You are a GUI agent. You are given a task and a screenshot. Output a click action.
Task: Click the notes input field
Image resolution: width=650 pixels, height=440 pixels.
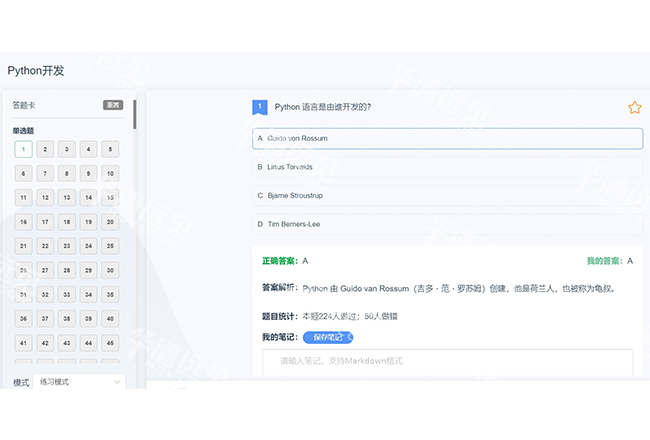pos(447,362)
